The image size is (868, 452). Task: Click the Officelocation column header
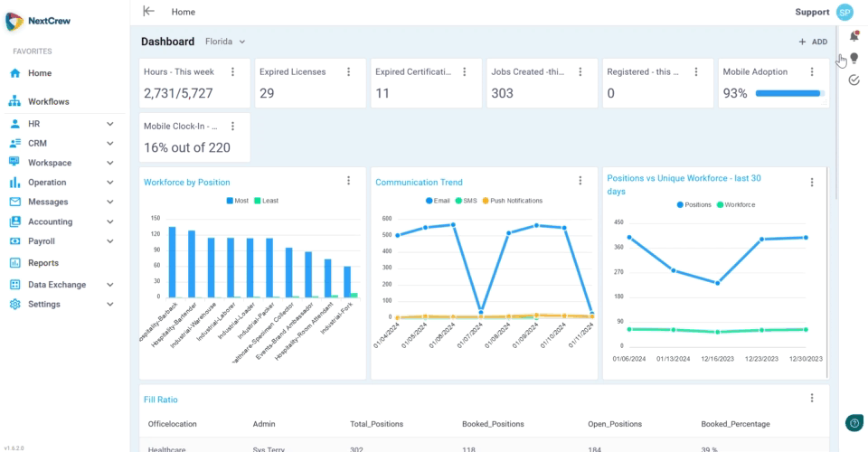172,424
